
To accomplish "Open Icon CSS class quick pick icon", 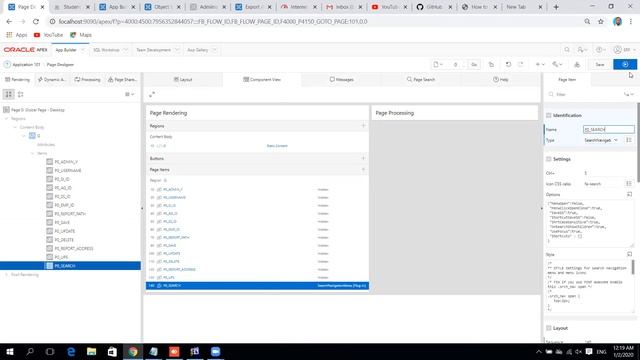I will tap(629, 184).
